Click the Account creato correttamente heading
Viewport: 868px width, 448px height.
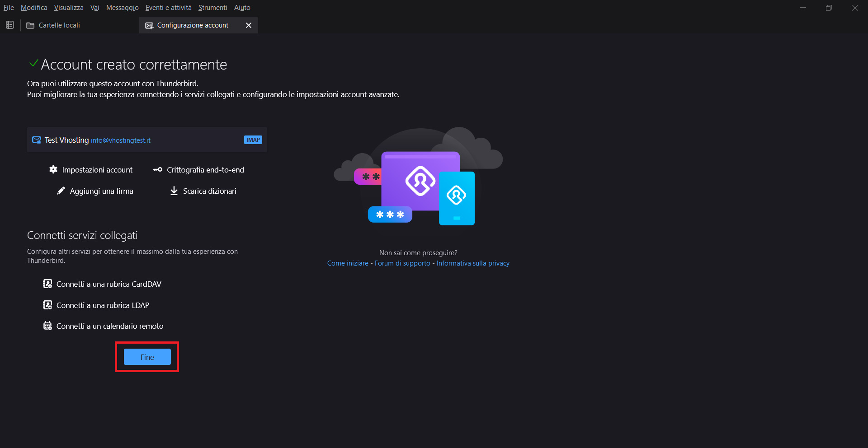pos(134,65)
